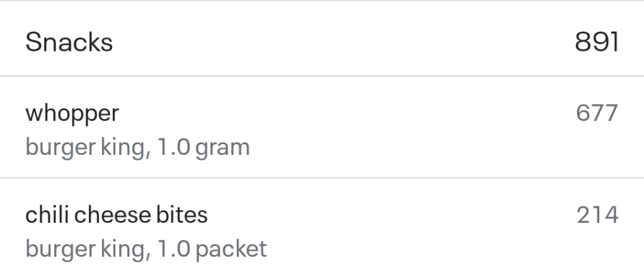The image size is (644, 277).
Task: Click the divider line below the Snacks header
Action: (x=321, y=76)
